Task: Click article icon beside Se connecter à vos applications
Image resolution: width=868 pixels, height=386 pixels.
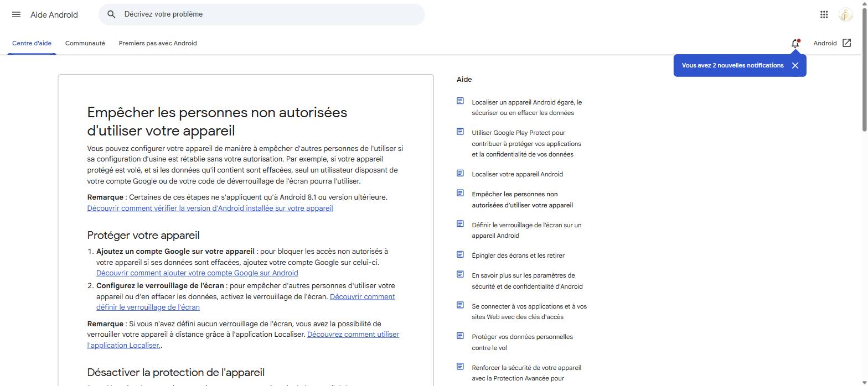Action: tap(460, 305)
